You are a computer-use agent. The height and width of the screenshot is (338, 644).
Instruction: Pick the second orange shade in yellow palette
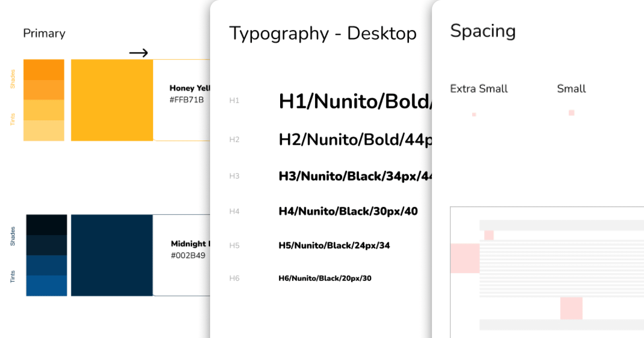(44, 90)
